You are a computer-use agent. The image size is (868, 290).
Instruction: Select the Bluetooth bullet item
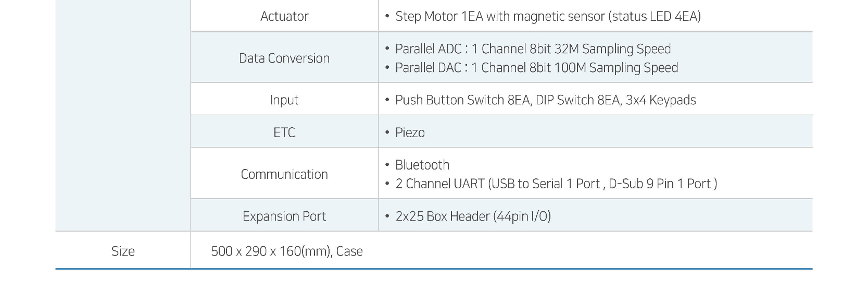(x=422, y=165)
